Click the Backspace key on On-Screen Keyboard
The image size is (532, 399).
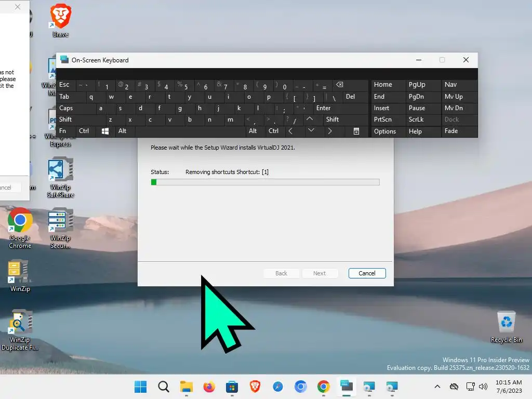[x=351, y=85]
